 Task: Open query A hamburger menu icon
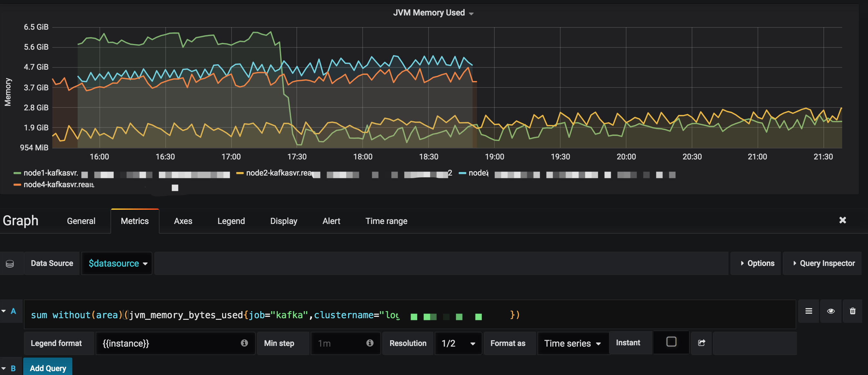coord(808,311)
